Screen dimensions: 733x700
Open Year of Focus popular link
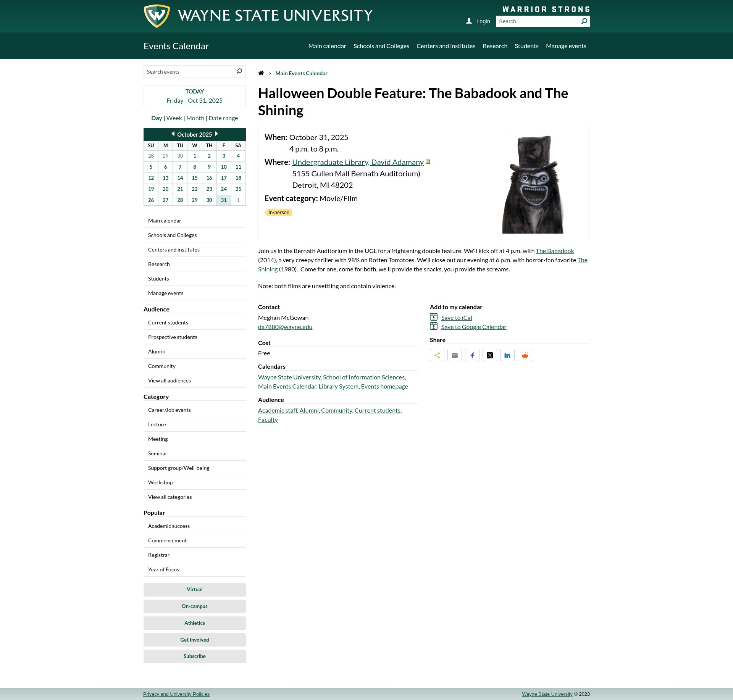point(195,569)
